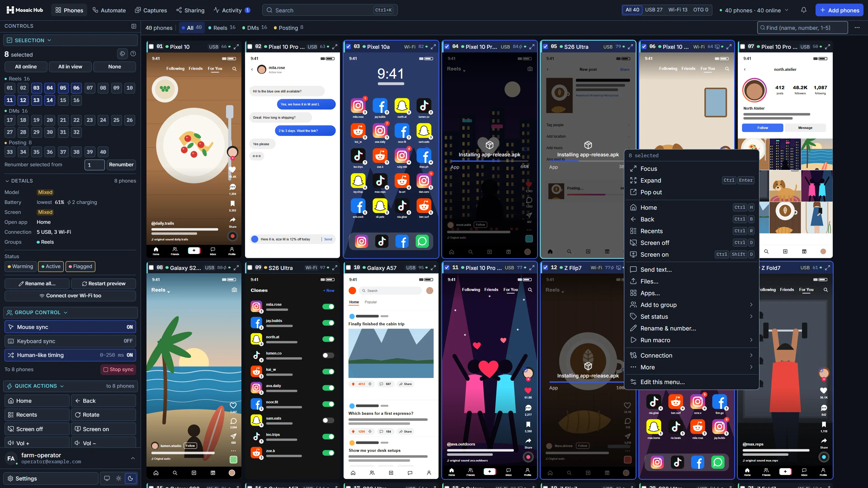This screenshot has width=868, height=488.
Task: Select dark theme moon icon
Action: pyautogui.click(x=131, y=478)
